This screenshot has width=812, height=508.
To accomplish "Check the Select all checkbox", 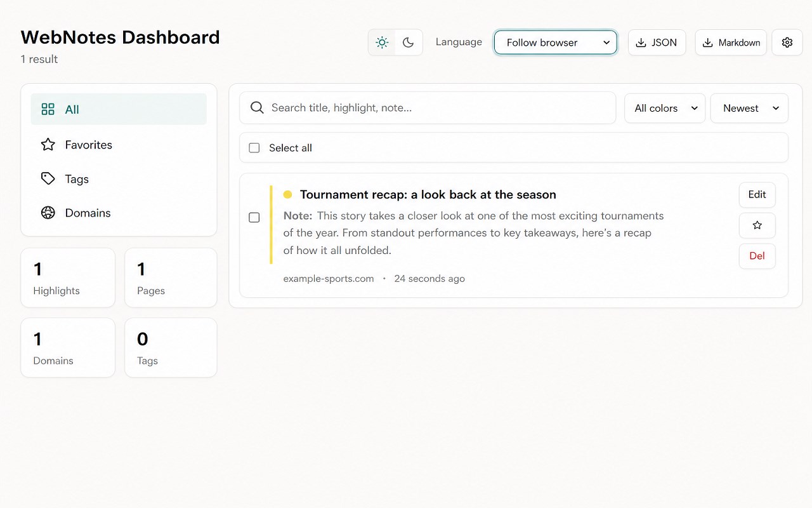I will click(254, 148).
